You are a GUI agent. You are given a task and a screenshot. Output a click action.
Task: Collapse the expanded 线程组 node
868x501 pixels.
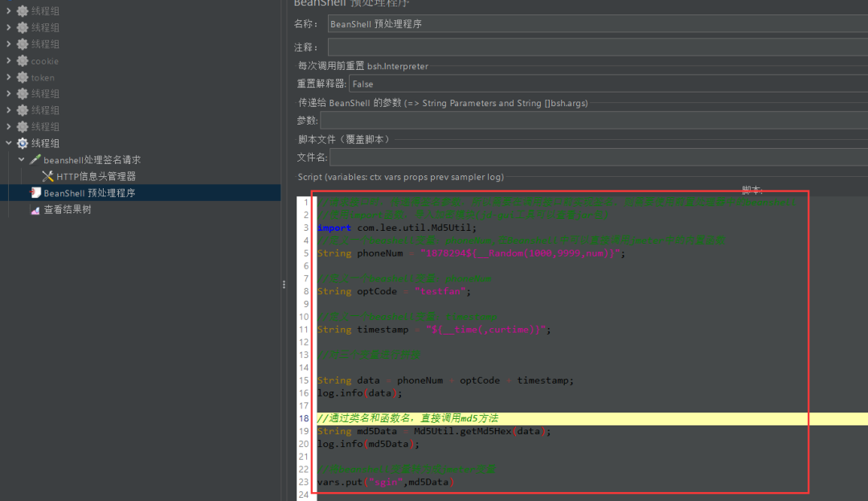point(8,143)
